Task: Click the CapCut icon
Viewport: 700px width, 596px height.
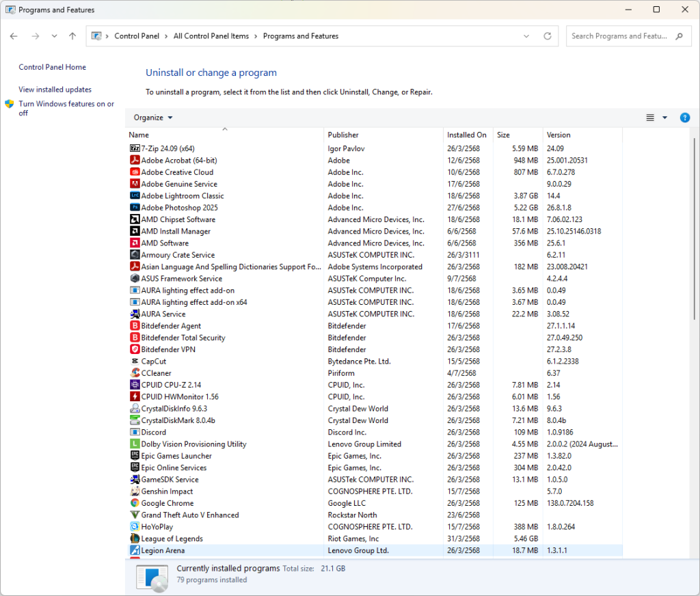Action: (x=135, y=361)
